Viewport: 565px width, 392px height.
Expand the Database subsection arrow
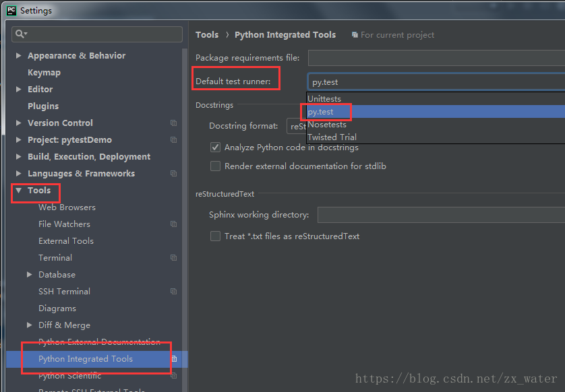click(x=29, y=275)
